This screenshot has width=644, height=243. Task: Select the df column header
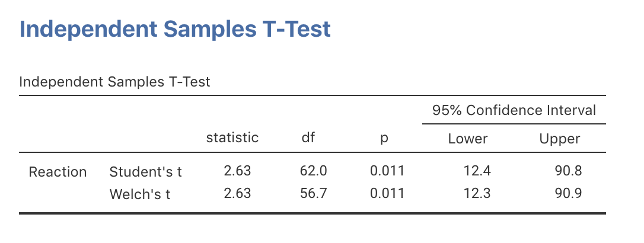pos(308,138)
